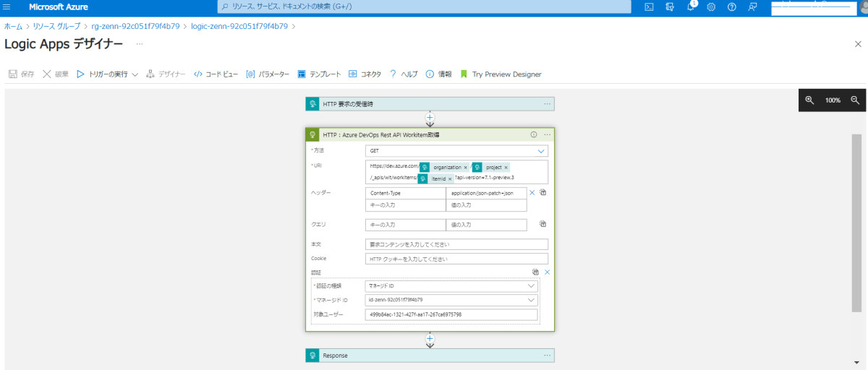Open the portal settings gear

pos(711,7)
